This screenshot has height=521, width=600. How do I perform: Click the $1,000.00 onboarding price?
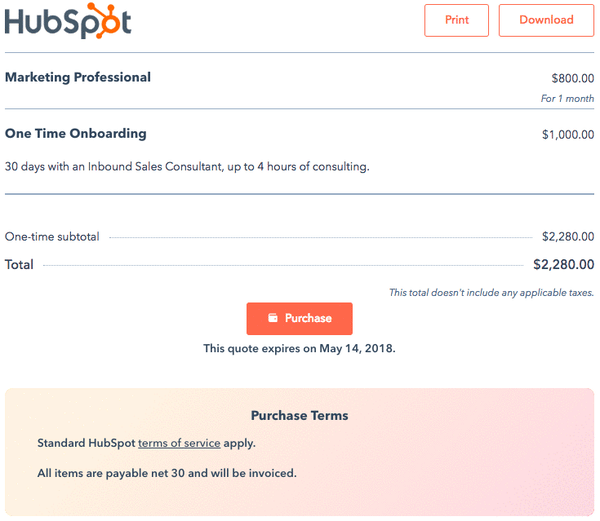tap(567, 134)
